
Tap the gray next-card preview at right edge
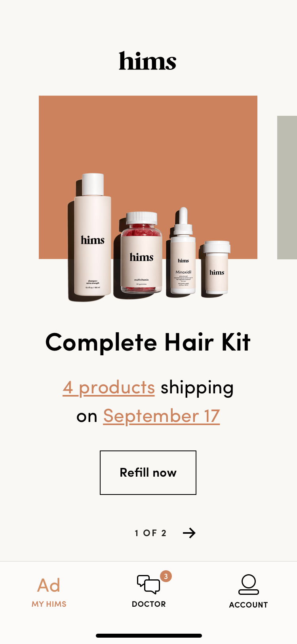[287, 188]
